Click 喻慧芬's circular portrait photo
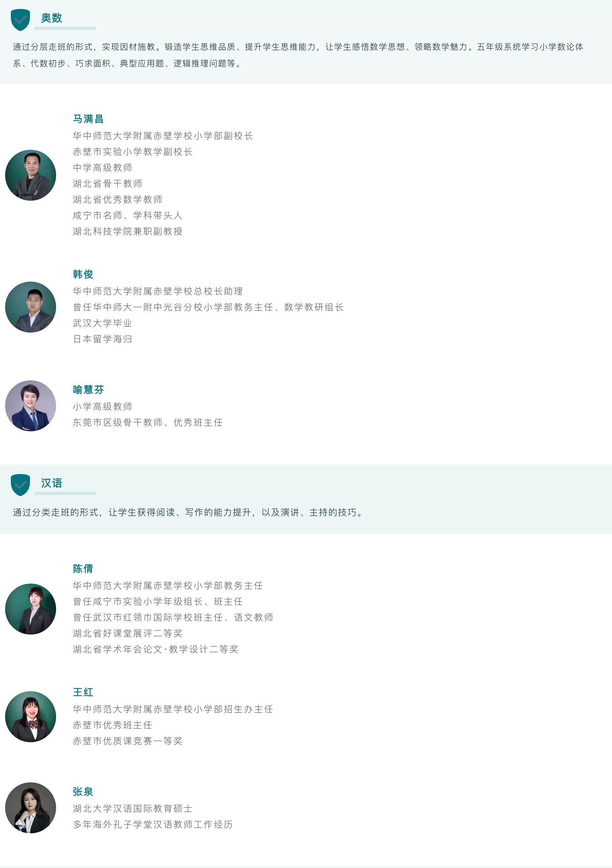Viewport: 612px width, 868px height. click(x=31, y=405)
